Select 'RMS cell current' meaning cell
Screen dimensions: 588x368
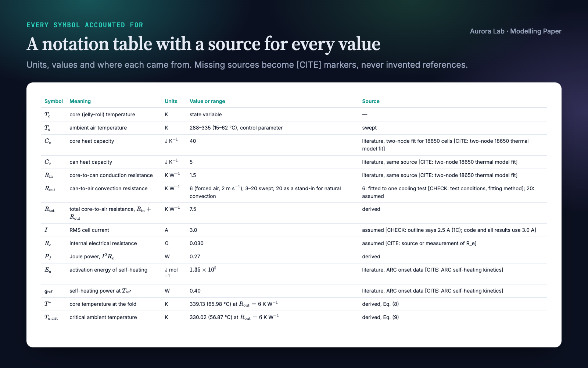pos(89,230)
